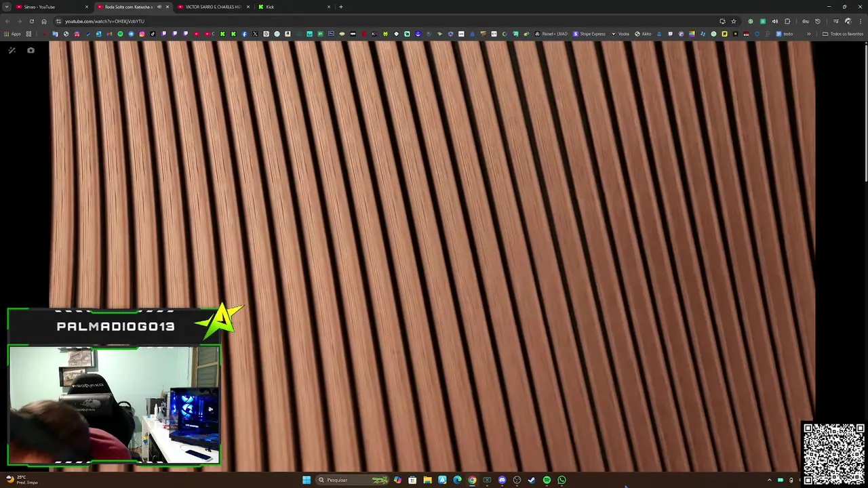Open the Windows Start menu
This screenshot has height=488, width=868.
tap(307, 480)
